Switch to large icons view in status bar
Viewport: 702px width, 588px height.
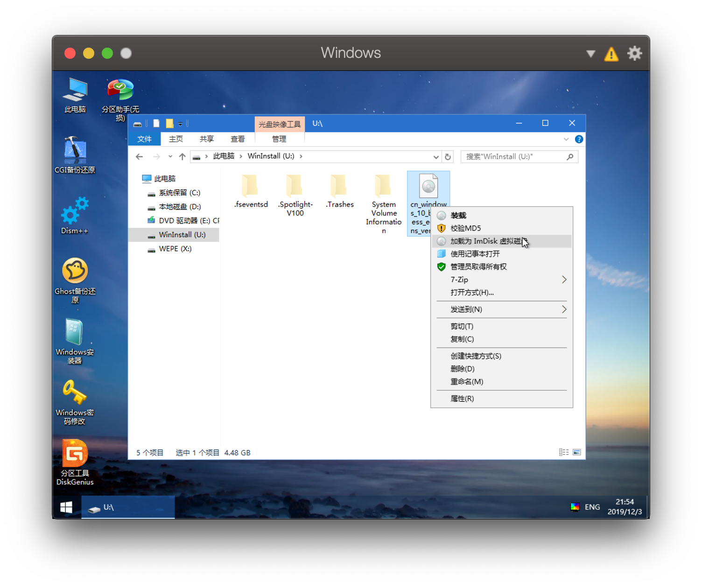click(577, 452)
